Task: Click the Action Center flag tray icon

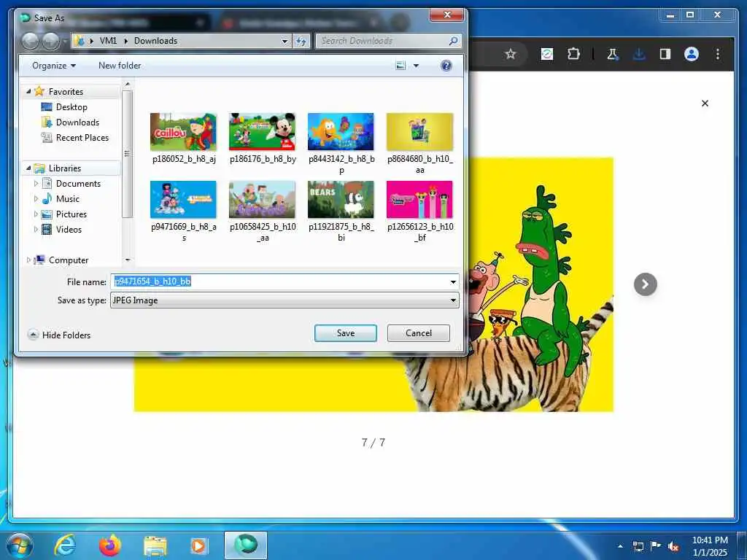Action: tap(656, 546)
